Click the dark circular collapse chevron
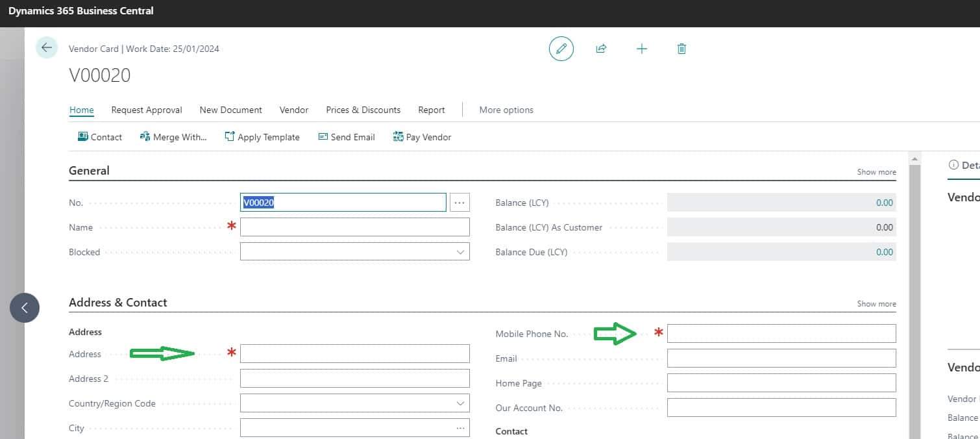 [25, 308]
